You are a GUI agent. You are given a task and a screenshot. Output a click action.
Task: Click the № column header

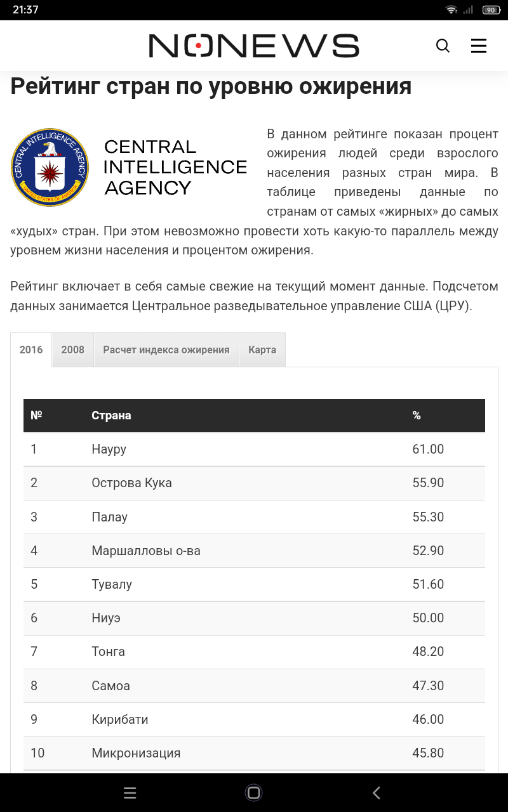pyautogui.click(x=36, y=416)
